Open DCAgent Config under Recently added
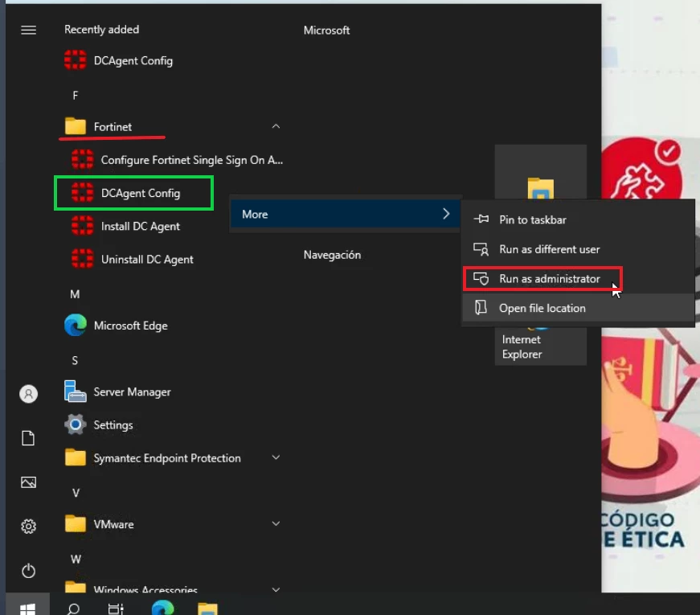Viewport: 700px width, 615px height. 119,60
